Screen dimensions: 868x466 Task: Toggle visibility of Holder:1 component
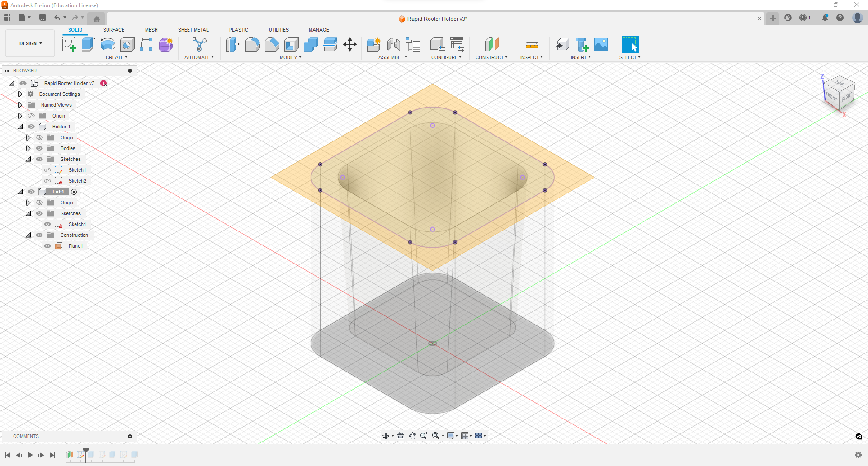point(31,127)
